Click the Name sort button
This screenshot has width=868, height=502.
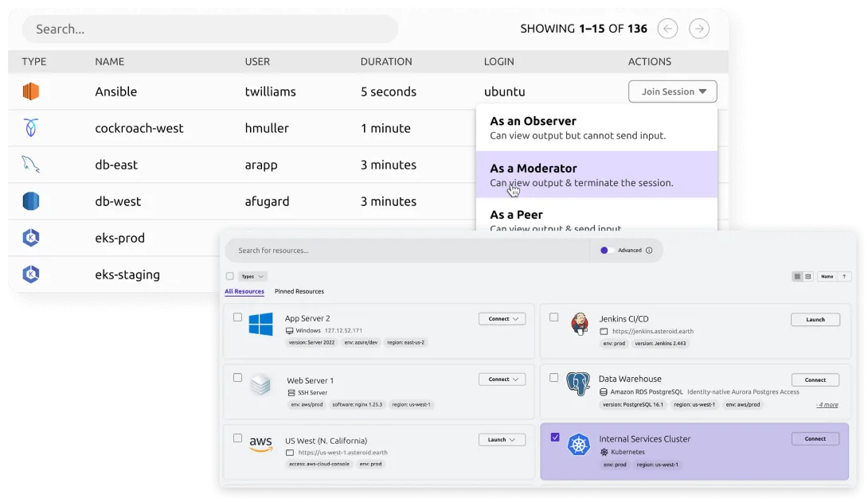point(827,277)
